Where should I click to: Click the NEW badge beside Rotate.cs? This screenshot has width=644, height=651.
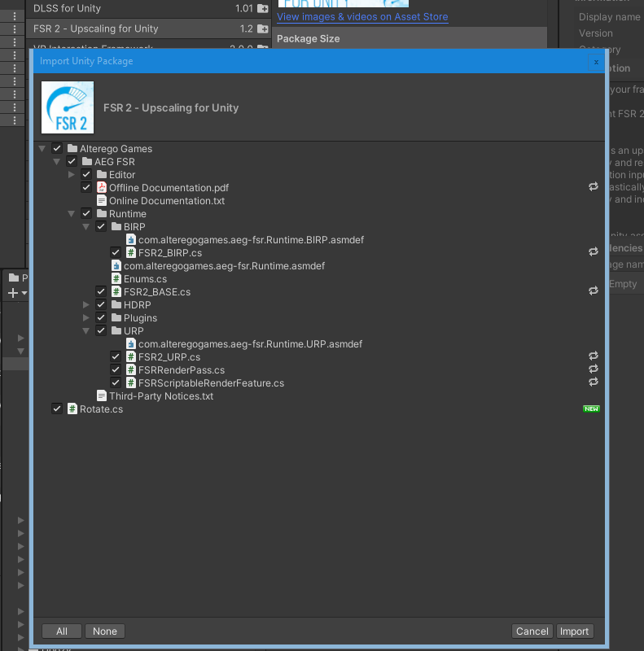[591, 409]
